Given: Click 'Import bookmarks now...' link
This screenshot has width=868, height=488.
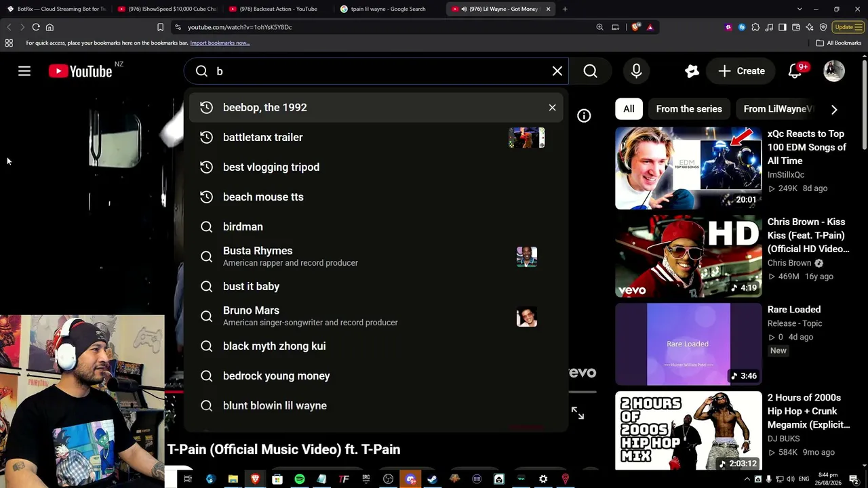Looking at the screenshot, I should pyautogui.click(x=220, y=43).
